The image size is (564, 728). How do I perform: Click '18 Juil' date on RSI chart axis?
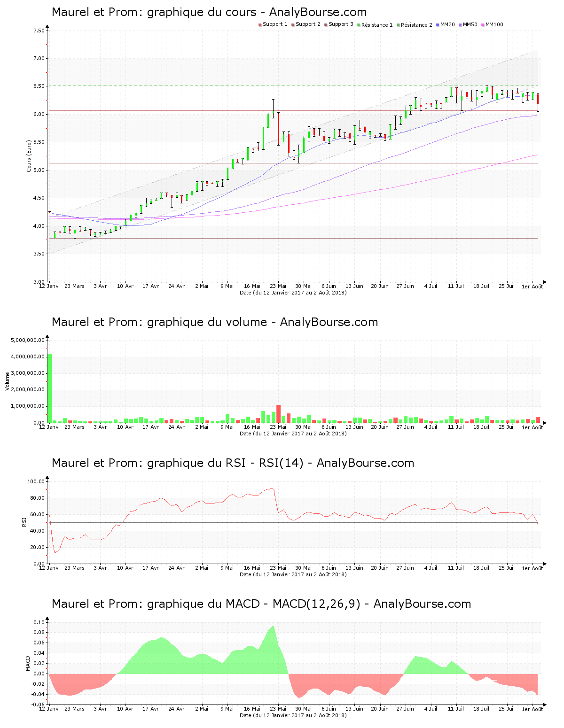pos(481,568)
